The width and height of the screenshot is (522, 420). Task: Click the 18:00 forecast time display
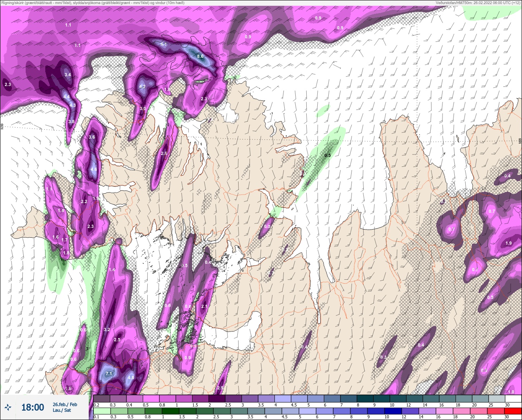pyautogui.click(x=33, y=407)
